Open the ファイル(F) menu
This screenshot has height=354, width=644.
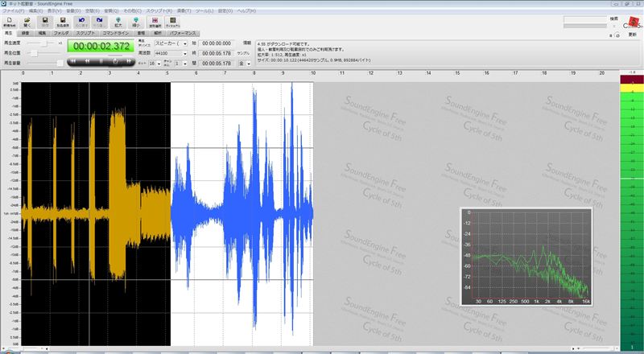point(14,11)
